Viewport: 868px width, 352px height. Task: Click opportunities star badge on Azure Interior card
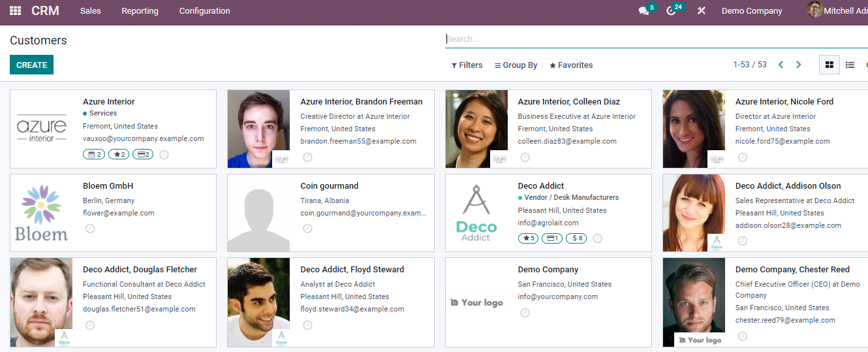point(118,155)
